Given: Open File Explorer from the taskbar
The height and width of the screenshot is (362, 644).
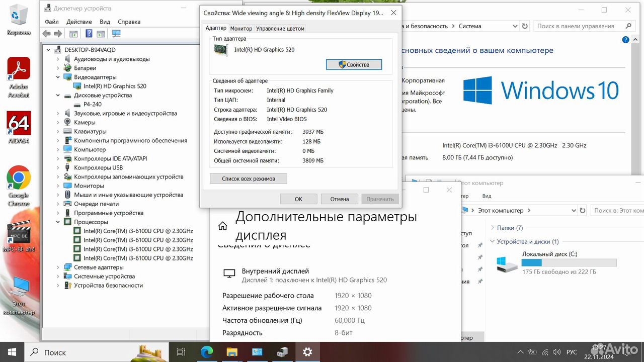Looking at the screenshot, I should click(x=231, y=352).
